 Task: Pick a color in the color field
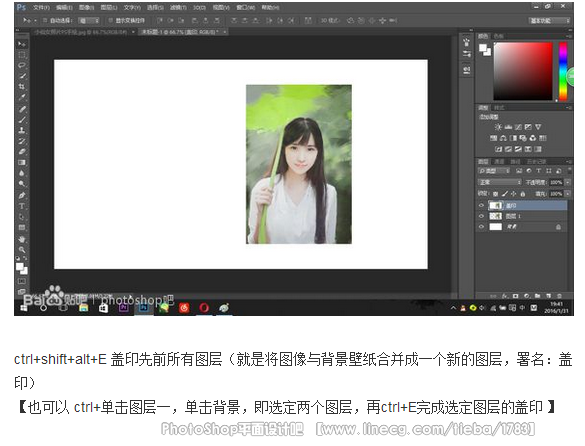pyautogui.click(x=523, y=71)
